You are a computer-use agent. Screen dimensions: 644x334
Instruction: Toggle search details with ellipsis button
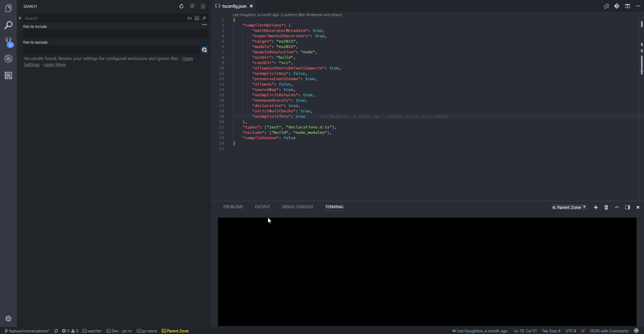pos(204,25)
